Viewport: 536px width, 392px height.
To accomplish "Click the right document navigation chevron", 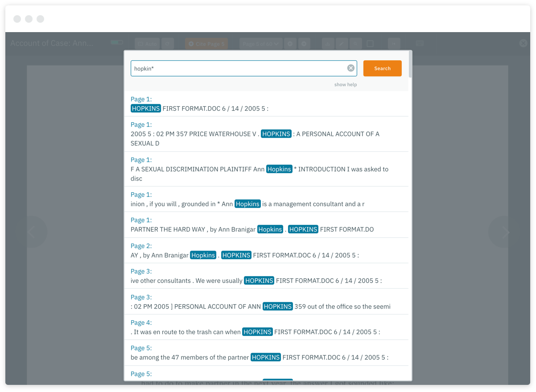I will click(505, 232).
